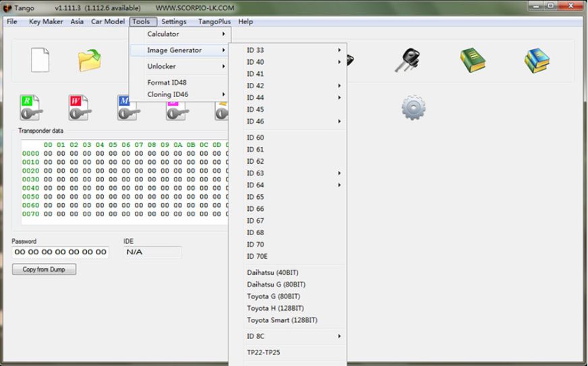The image size is (588, 366).
Task: Click row 0070 in transponder data
Action: (x=125, y=214)
